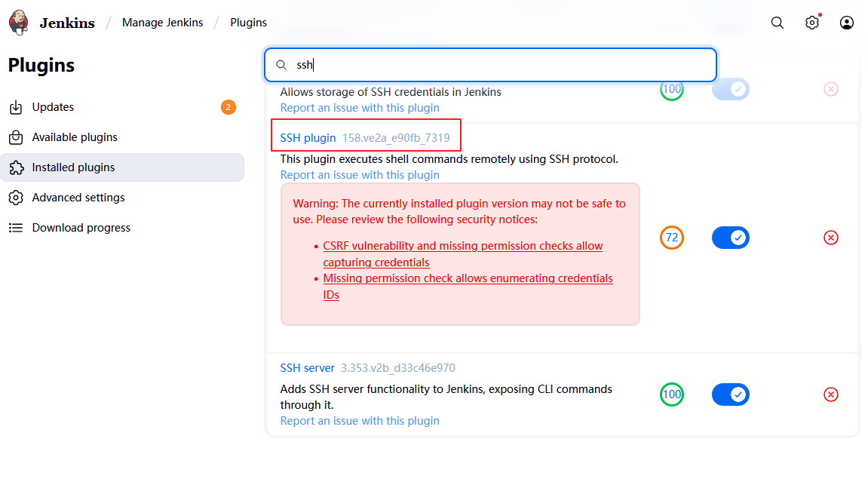Open the SSH plugin name link
Viewport: 868px width, 485px height.
pyautogui.click(x=308, y=138)
